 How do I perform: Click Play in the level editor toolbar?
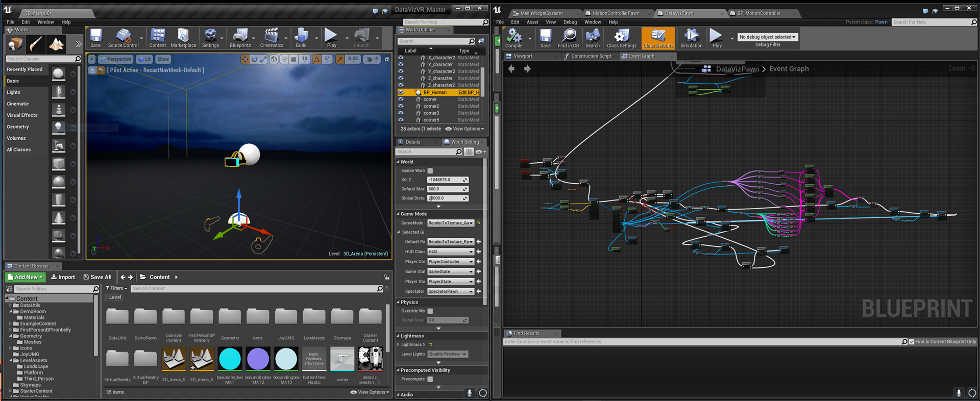click(331, 38)
